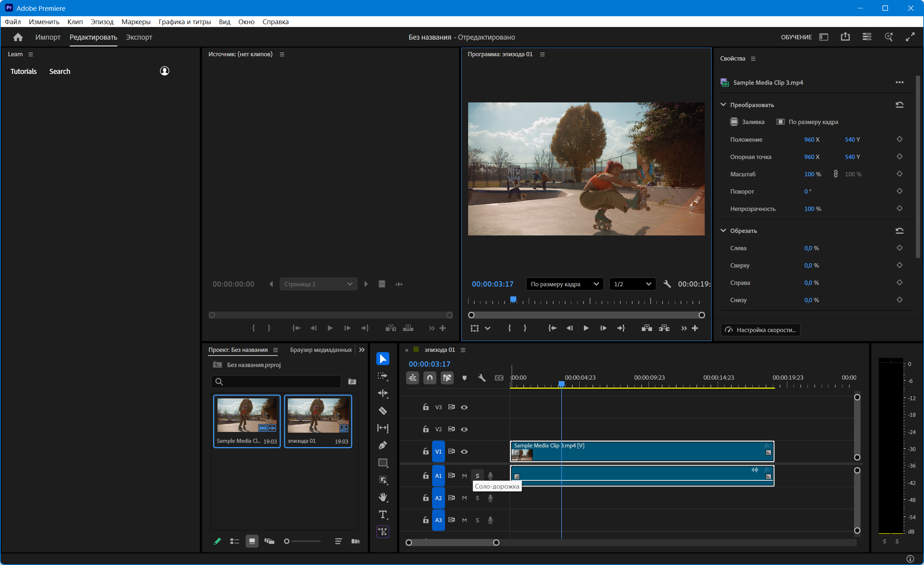This screenshot has width=924, height=565.
Task: Click the Lift button in Program monitor
Action: point(647,328)
